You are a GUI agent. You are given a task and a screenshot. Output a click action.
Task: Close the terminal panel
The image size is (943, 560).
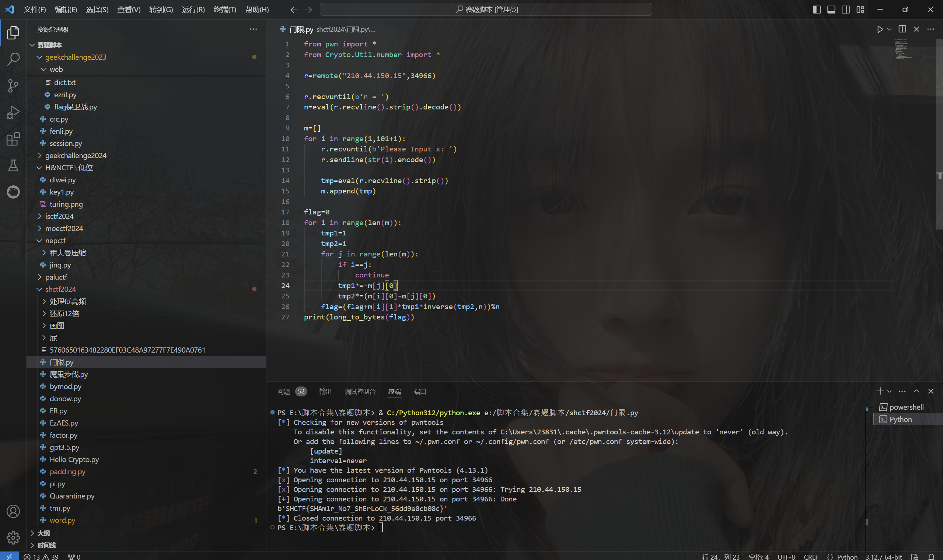(931, 391)
